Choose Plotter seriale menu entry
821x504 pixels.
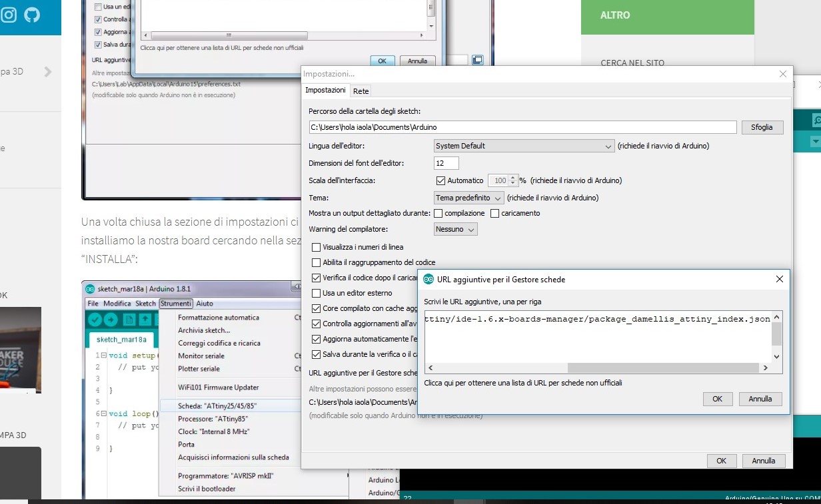coord(199,369)
